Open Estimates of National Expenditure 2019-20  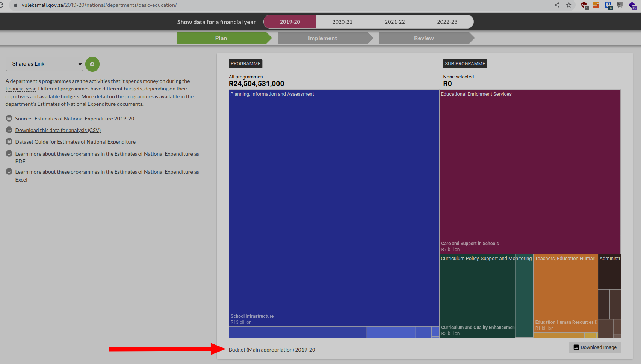click(84, 118)
